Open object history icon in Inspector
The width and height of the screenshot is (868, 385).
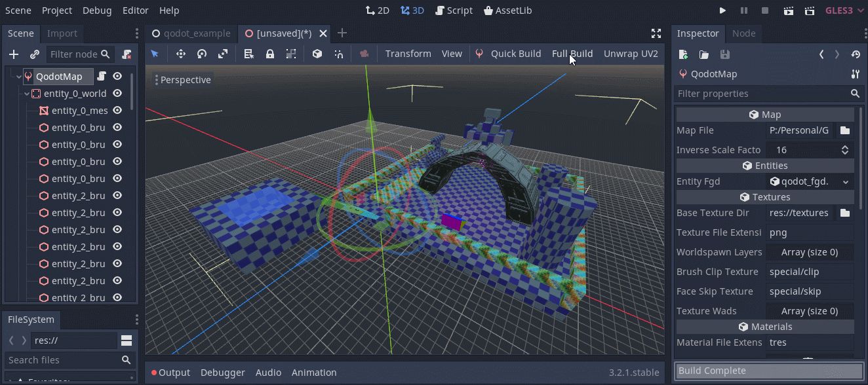coord(855,54)
